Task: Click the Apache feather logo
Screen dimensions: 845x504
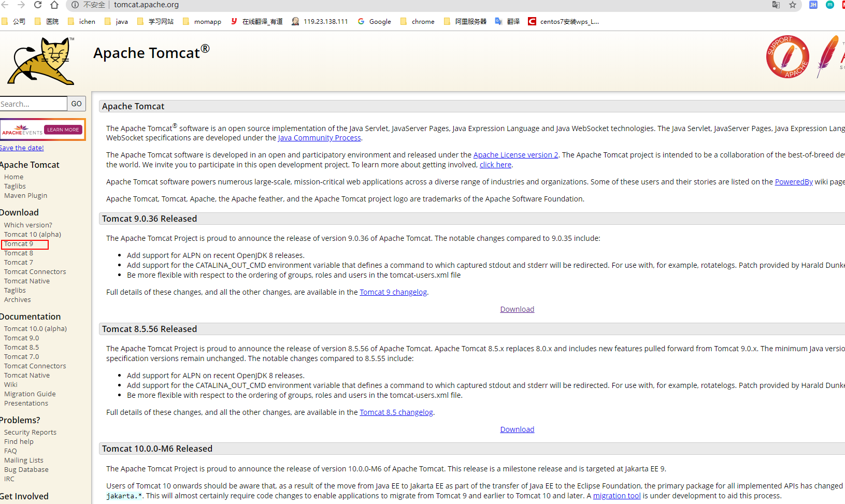Action: (829, 57)
